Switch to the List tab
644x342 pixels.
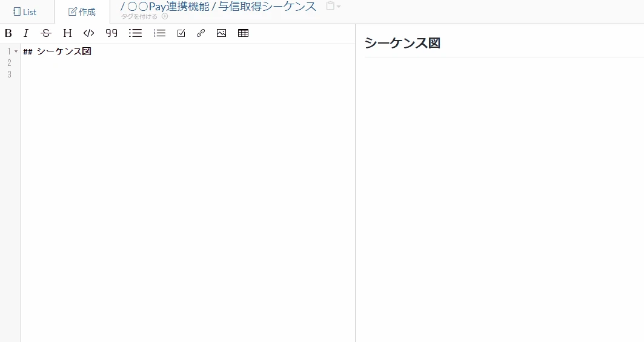point(25,12)
